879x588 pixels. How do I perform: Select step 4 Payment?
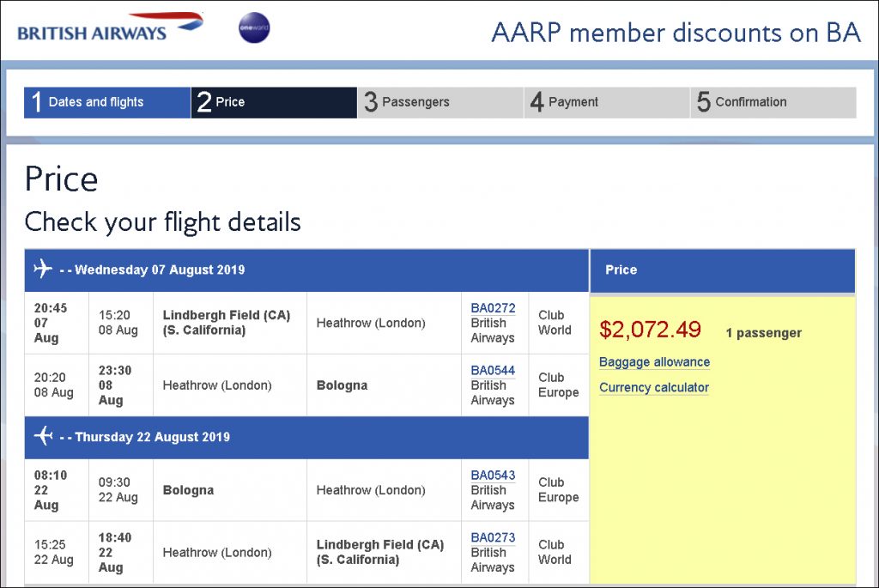pos(607,102)
